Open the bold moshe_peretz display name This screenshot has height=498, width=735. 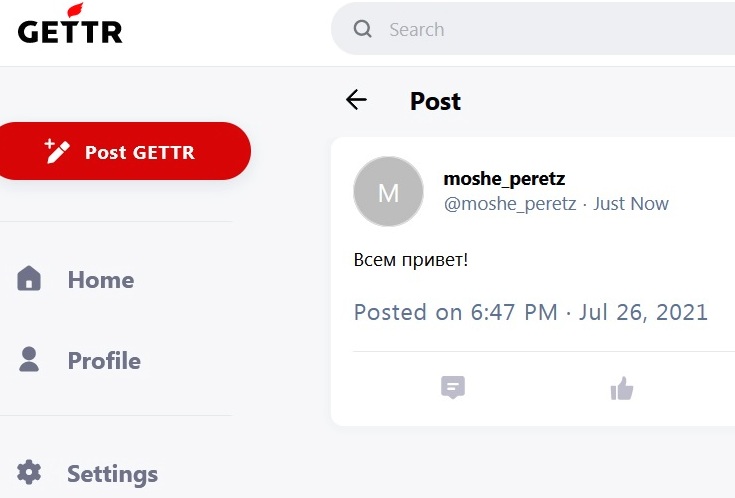(x=504, y=179)
